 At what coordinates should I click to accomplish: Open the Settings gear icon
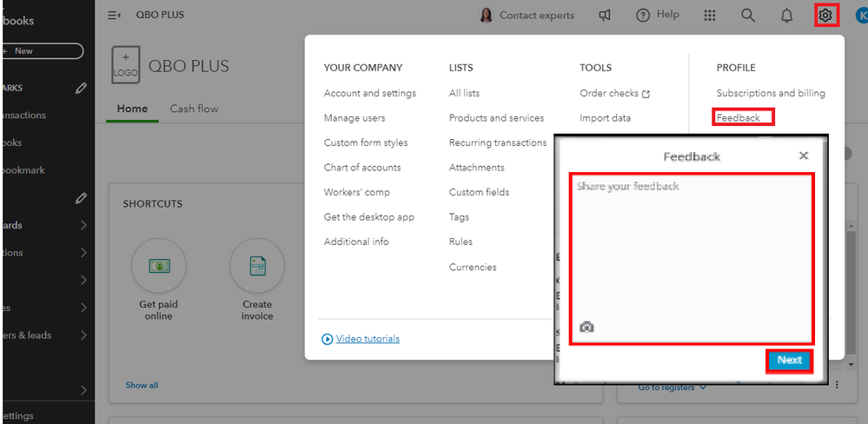coord(825,16)
